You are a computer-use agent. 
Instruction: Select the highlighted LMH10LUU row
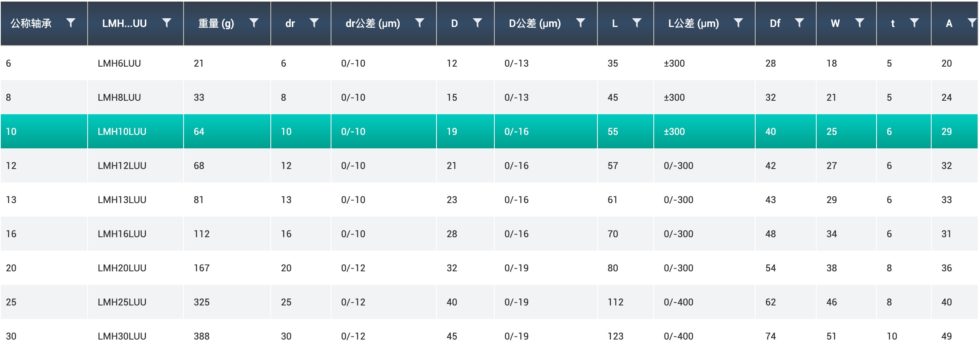pos(122,132)
